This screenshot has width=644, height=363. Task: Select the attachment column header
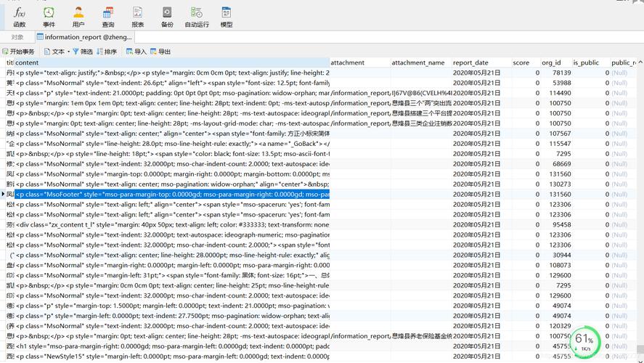pyautogui.click(x=360, y=62)
